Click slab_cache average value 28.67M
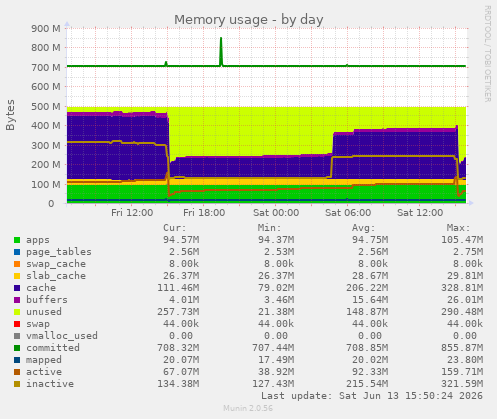 tap(370, 276)
